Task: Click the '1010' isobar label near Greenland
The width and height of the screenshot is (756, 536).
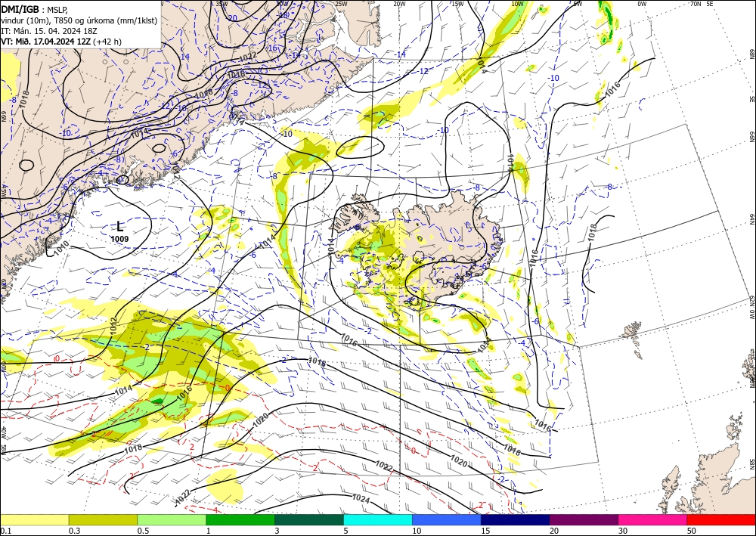Action: 60,249
